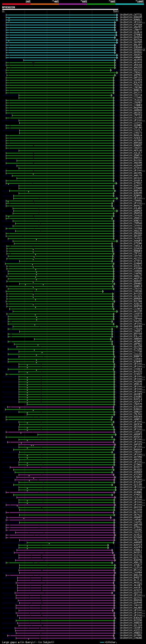Open hit UniRef100_A7PSQ4
This screenshot has width=146, height=644.
pyautogui.click(x=131, y=25)
